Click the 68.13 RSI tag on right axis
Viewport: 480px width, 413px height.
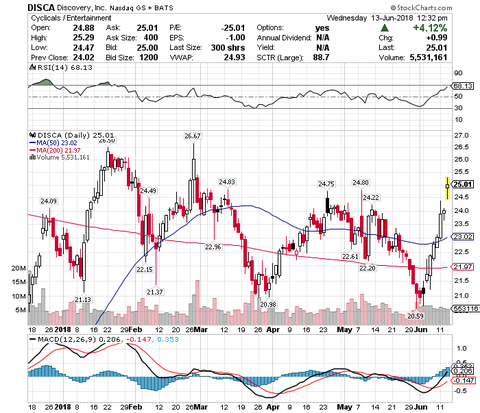[x=463, y=86]
